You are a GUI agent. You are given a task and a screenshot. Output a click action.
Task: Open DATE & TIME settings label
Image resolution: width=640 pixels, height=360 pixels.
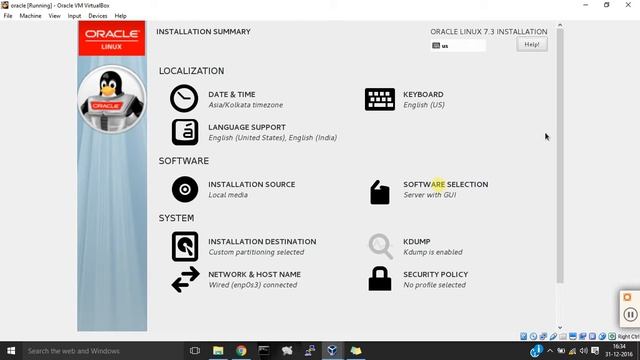(232, 94)
